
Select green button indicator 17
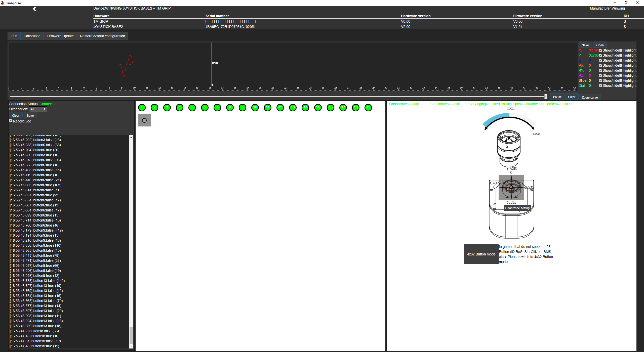343,108
